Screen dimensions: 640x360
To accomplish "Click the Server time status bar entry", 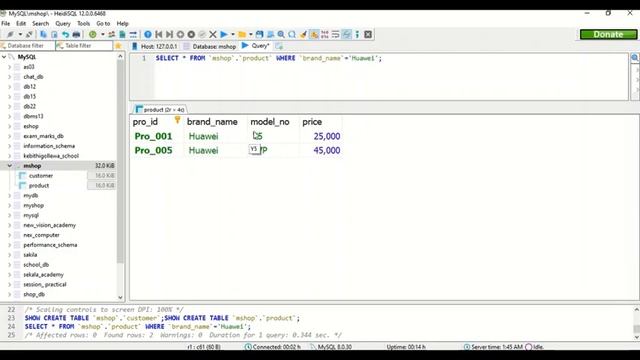I will 493,347.
